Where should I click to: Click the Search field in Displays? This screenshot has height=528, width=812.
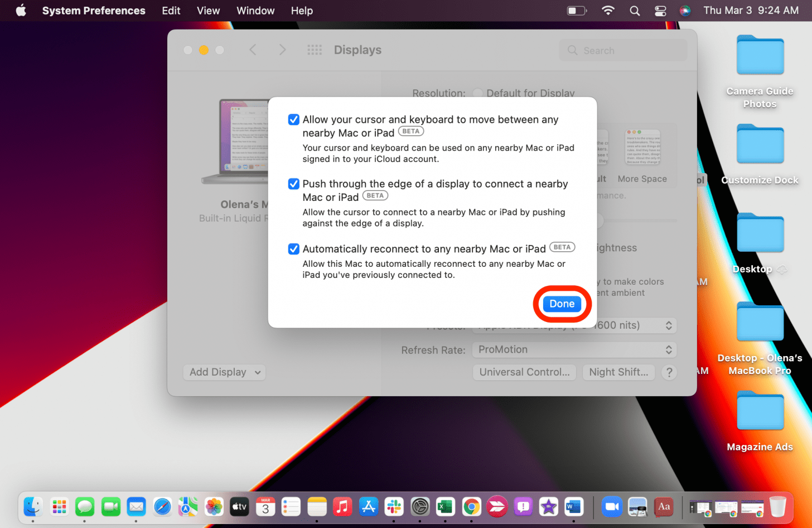point(623,51)
